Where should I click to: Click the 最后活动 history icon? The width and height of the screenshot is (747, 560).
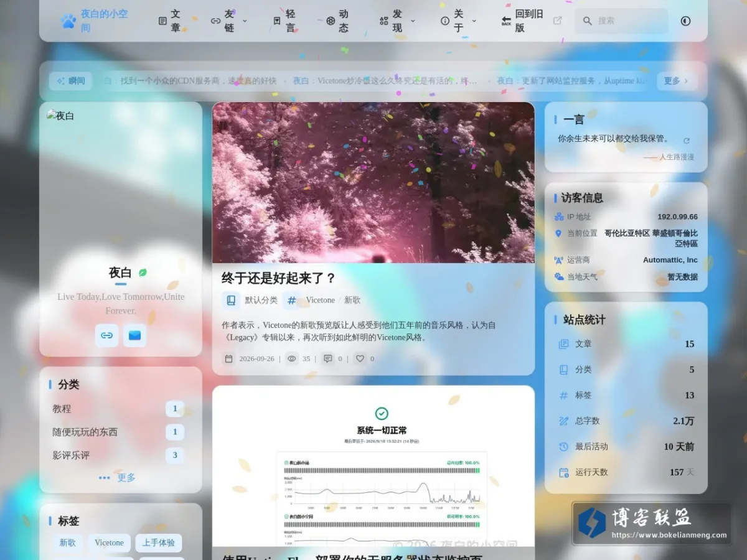(x=564, y=447)
